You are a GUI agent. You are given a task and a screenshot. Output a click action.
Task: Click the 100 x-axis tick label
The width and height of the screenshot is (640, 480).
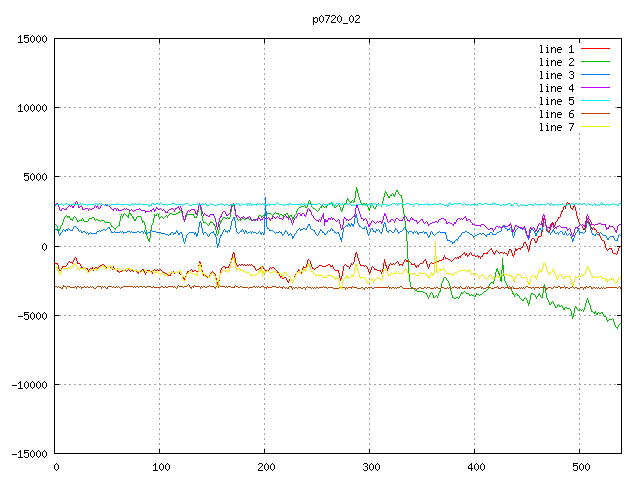coord(160,466)
